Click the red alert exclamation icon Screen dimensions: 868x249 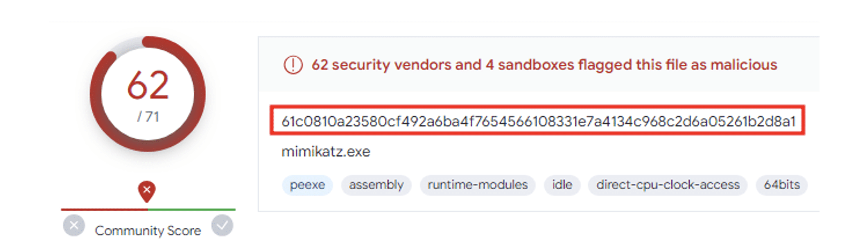click(x=293, y=65)
